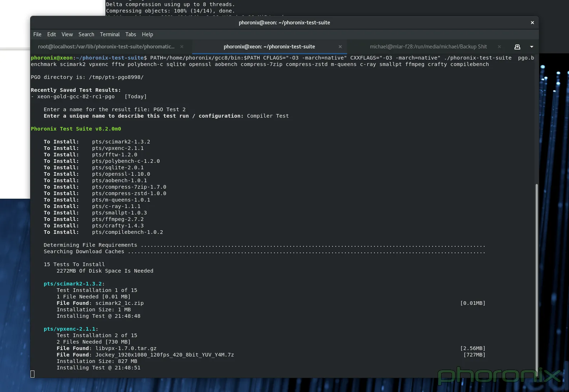Screen dimensions: 569x392
Task: Select the phoronix@xeon phoronix-test-suite tab
Action: coord(269,47)
